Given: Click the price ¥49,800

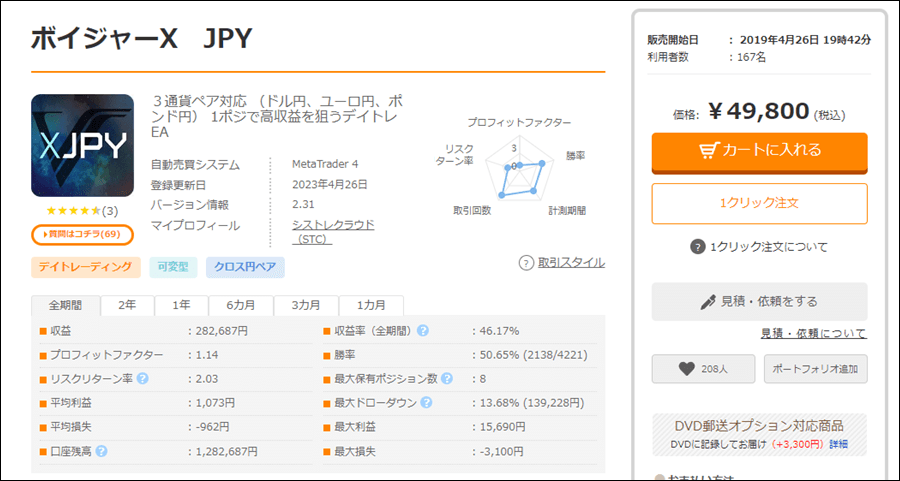Looking at the screenshot, I should point(759,111).
